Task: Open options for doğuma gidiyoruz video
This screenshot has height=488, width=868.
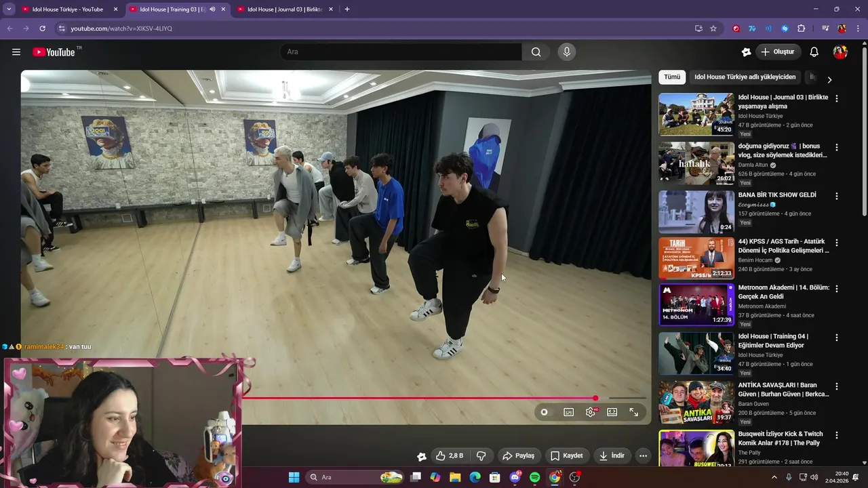Action: pos(837,147)
